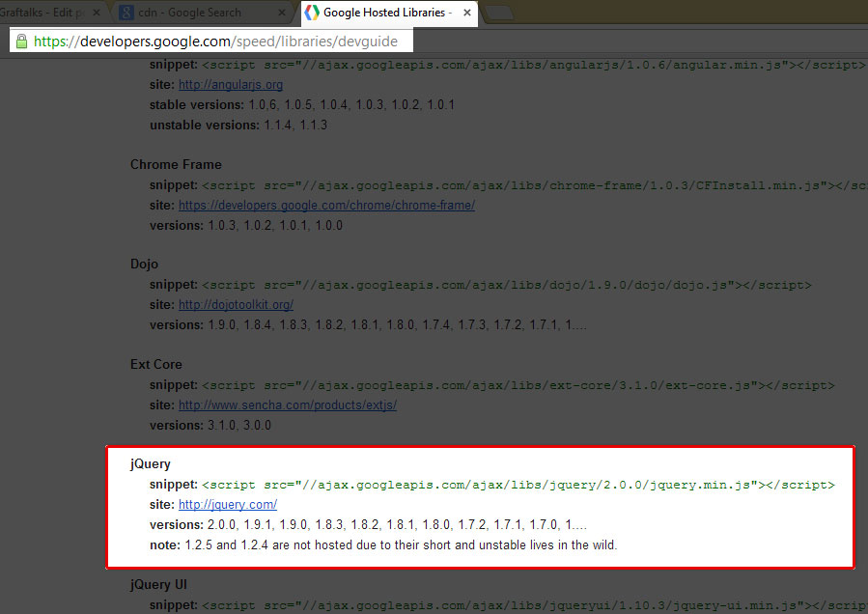This screenshot has width=868, height=614.
Task: Switch to the "cdn - Google Search" tab
Action: click(x=193, y=13)
